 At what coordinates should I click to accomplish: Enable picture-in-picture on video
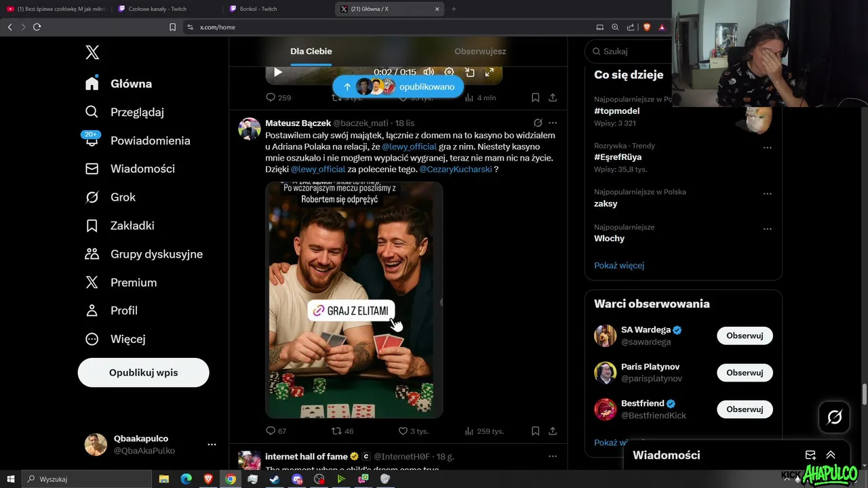point(469,72)
